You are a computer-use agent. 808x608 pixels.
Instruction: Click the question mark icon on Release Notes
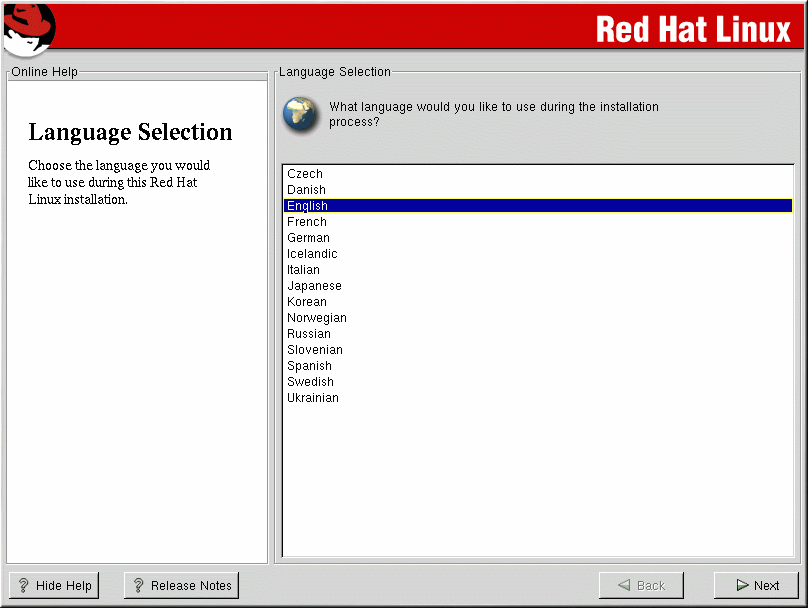[x=139, y=586]
